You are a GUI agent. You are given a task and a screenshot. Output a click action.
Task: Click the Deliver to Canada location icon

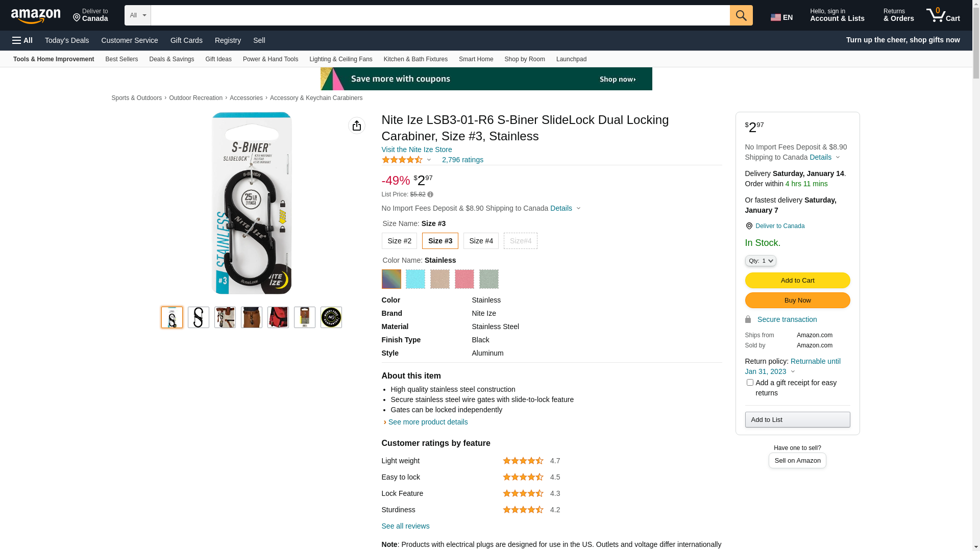pyautogui.click(x=749, y=226)
